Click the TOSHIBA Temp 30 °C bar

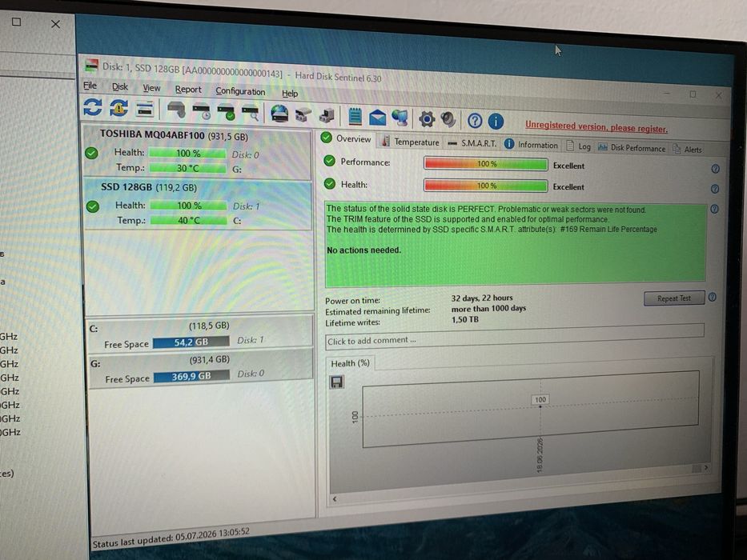pyautogui.click(x=187, y=168)
